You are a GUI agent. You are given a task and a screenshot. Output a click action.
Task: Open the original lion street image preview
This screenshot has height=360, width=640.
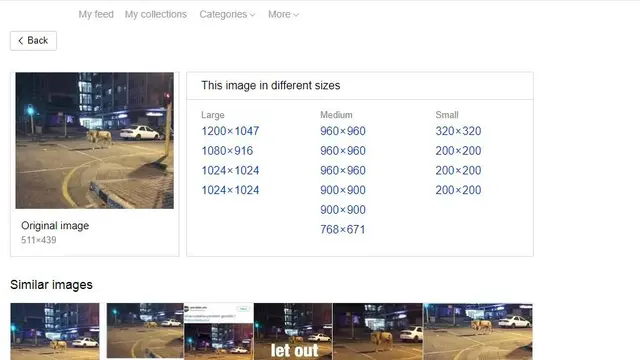pos(95,140)
